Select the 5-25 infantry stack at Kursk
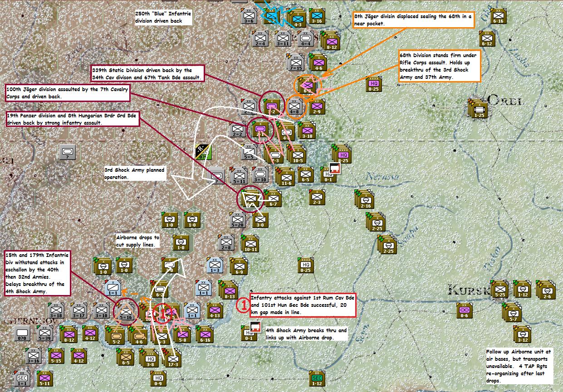Screen dimensions: 563x392 (x=499, y=289)
